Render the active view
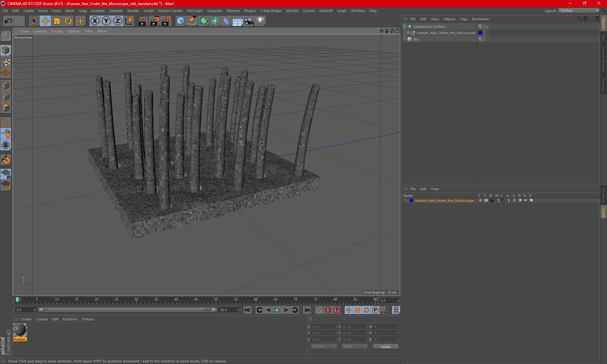Viewport: 607px width, 364px height. 143,21
